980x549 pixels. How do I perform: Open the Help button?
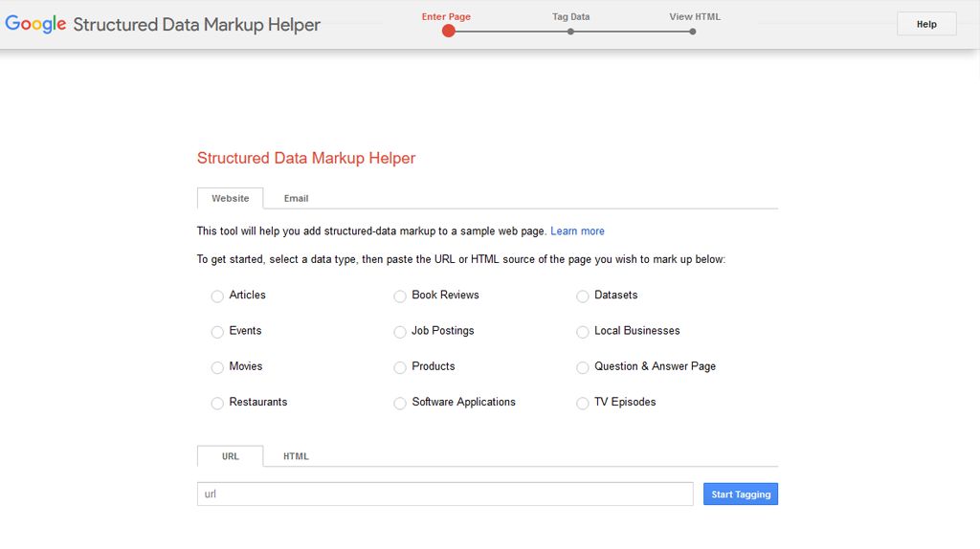(926, 24)
